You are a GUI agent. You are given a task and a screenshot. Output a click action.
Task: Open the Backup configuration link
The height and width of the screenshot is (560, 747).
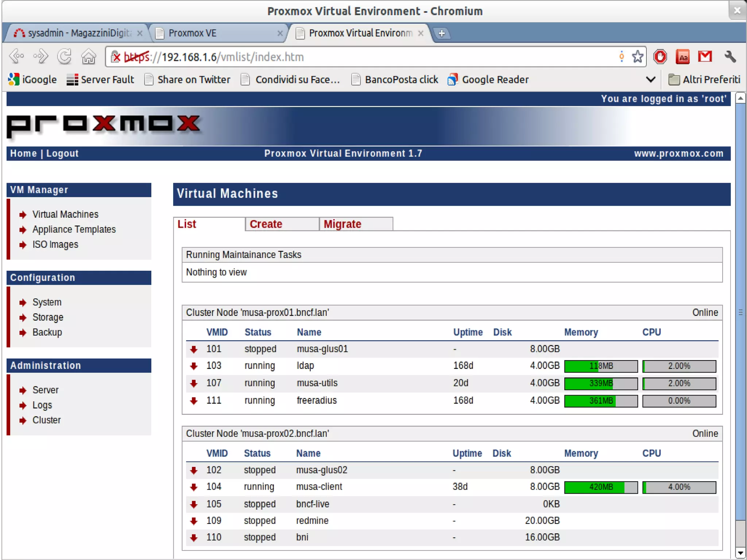coord(47,332)
